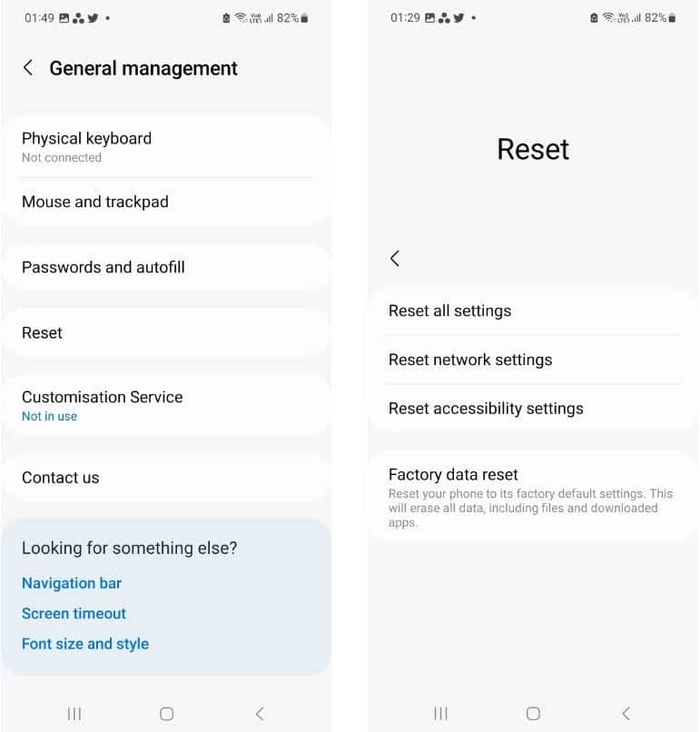700x732 pixels.
Task: Navigate back from General management screen
Action: coord(27,67)
